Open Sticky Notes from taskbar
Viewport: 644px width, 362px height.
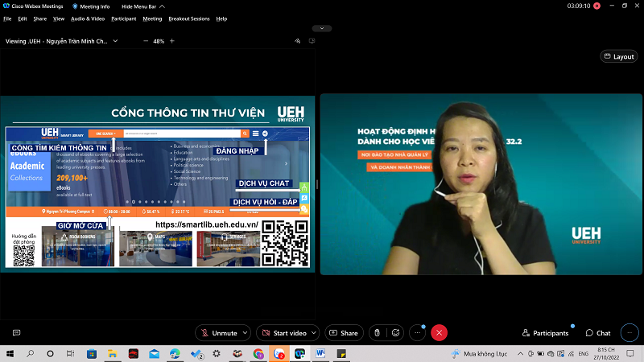coord(341,354)
